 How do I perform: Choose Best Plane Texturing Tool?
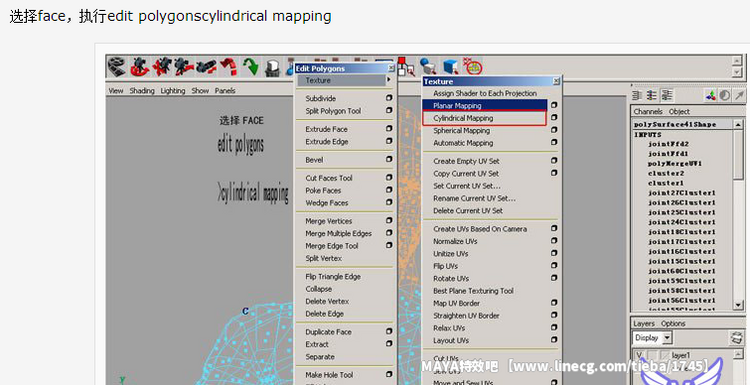click(x=473, y=291)
